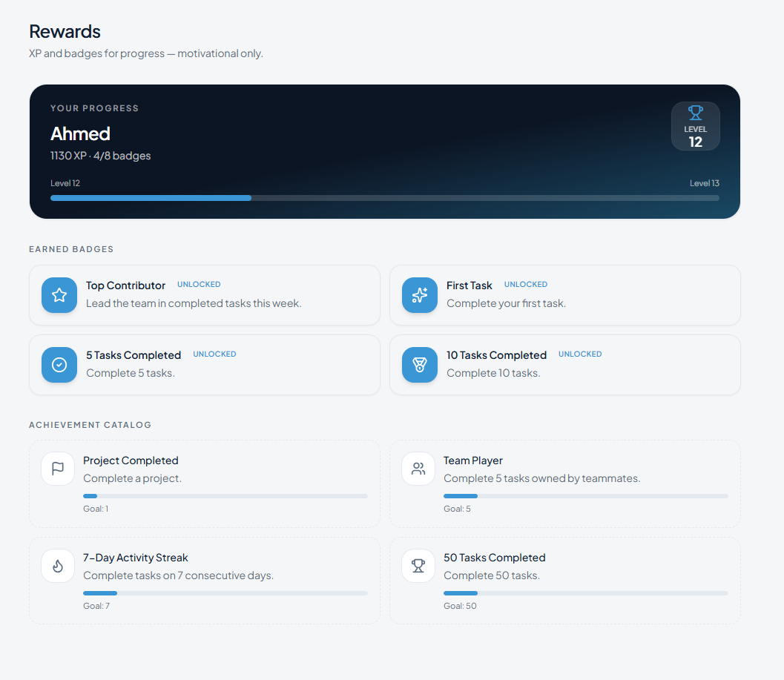Click the Team Player progress bar
The image size is (784, 680).
click(x=586, y=496)
